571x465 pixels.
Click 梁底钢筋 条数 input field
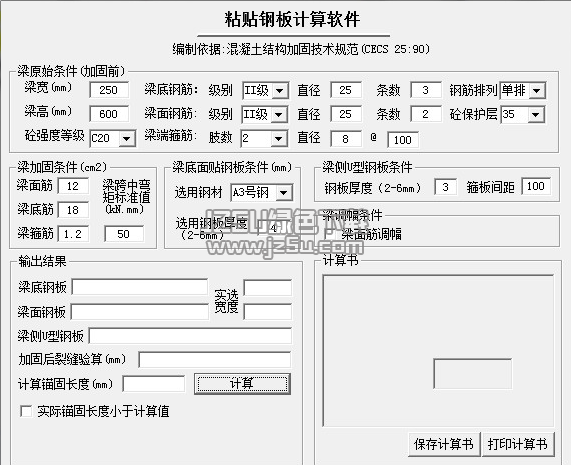(425, 90)
